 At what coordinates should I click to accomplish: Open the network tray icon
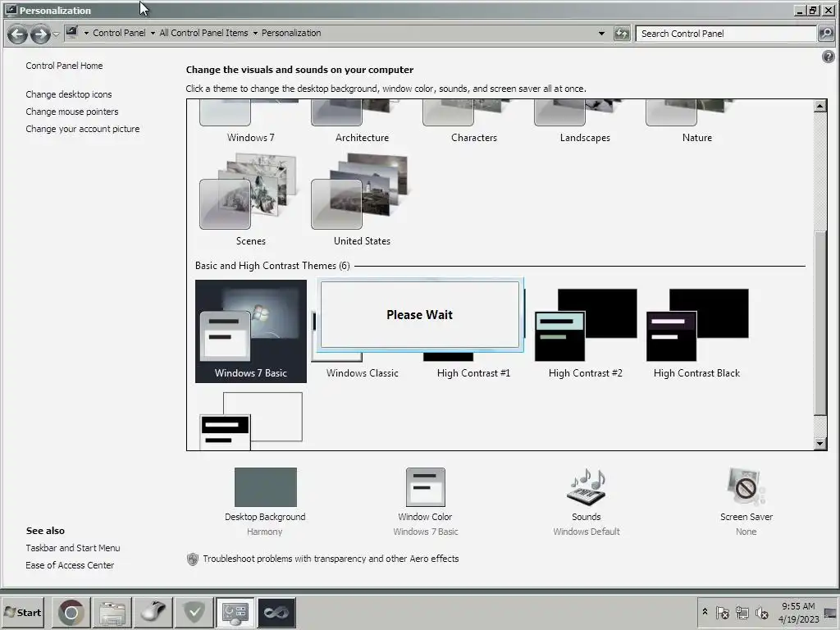pos(742,612)
